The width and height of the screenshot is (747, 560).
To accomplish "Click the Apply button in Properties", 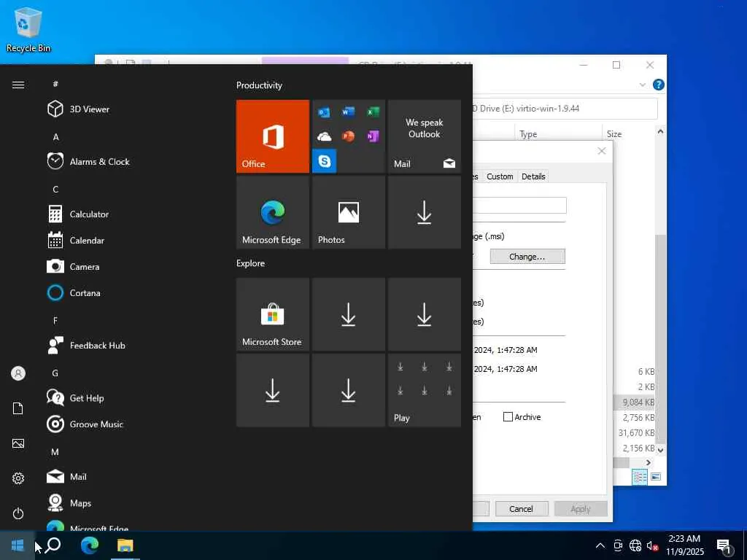I will pyautogui.click(x=580, y=509).
